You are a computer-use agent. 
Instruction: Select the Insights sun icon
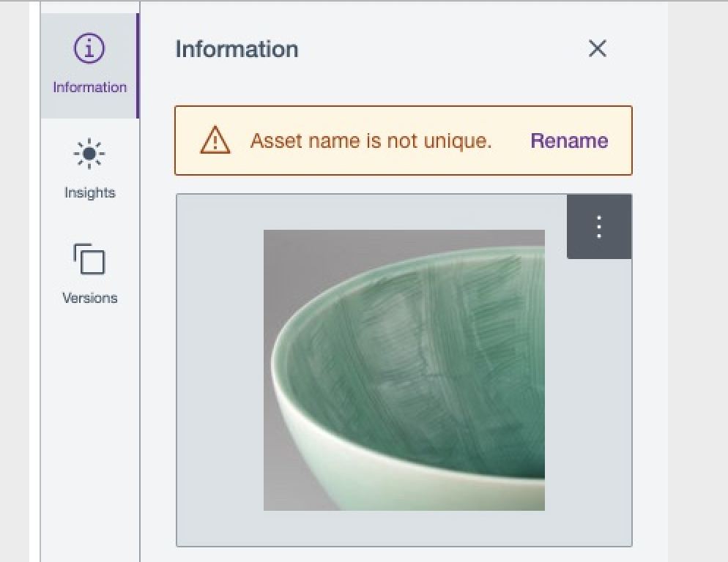tap(89, 154)
